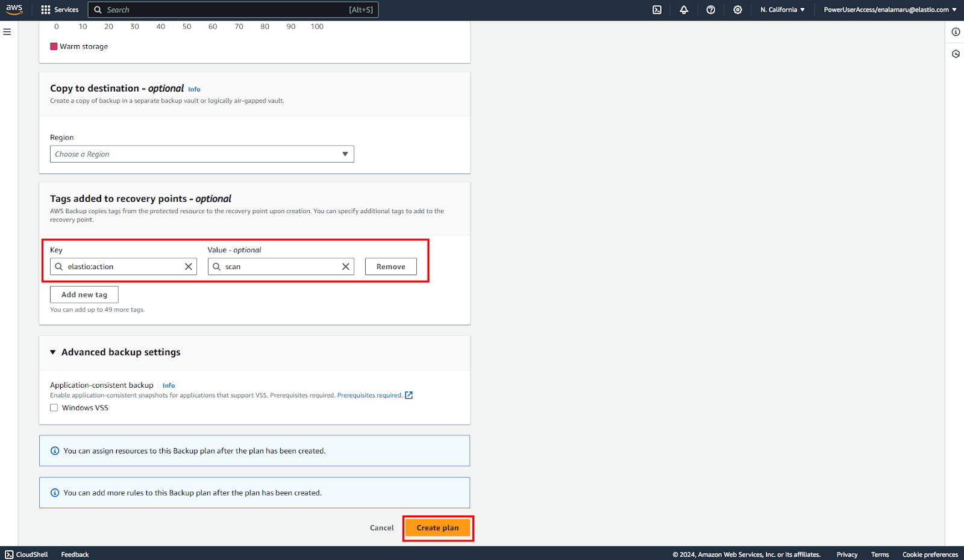Click CloudShell in the bottom bar
964x560 pixels.
click(27, 555)
